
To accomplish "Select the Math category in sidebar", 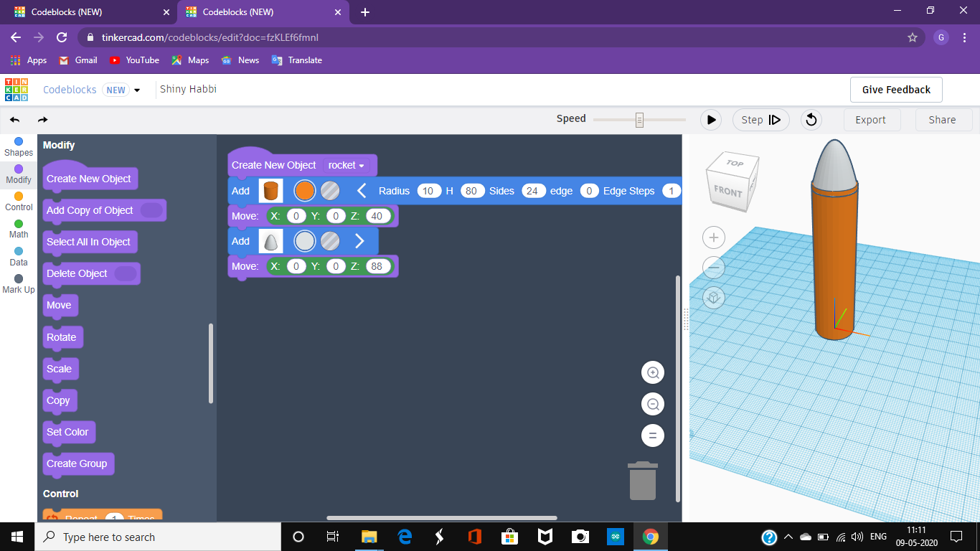I will tap(18, 229).
